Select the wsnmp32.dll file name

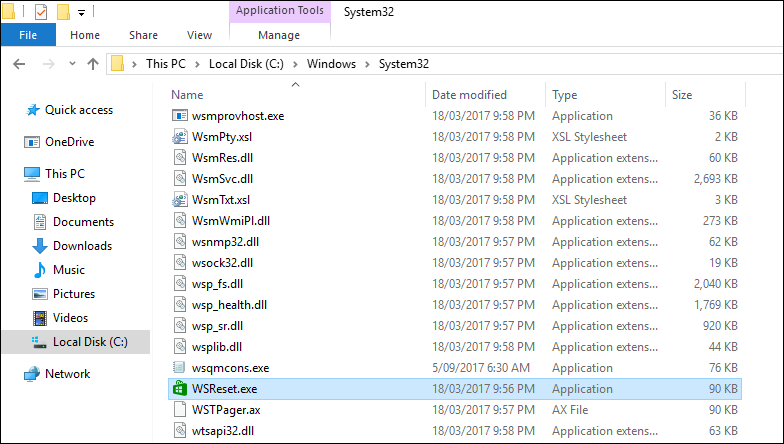(226, 242)
